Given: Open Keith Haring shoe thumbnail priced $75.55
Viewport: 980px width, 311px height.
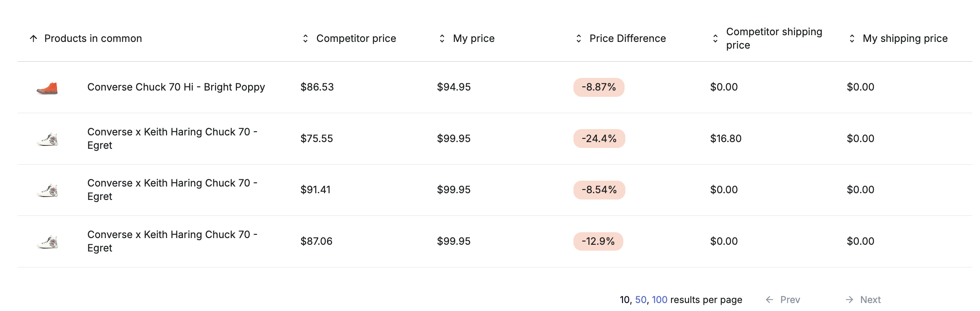Looking at the screenshot, I should click(x=47, y=139).
